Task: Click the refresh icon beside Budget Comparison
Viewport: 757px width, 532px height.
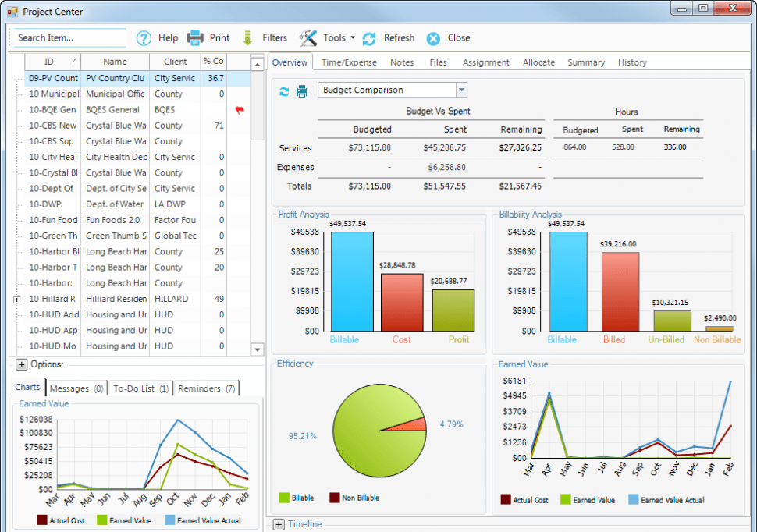Action: [283, 90]
